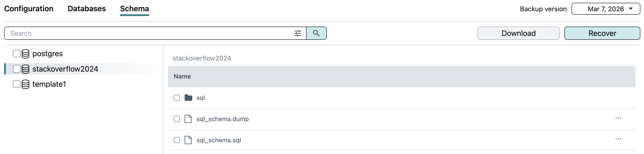Viewport: 644px width, 154px height.
Task: Click the postgres database icon
Action: point(25,54)
